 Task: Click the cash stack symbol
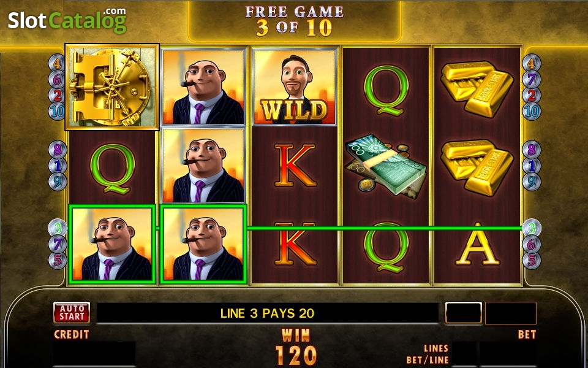pyautogui.click(x=386, y=166)
